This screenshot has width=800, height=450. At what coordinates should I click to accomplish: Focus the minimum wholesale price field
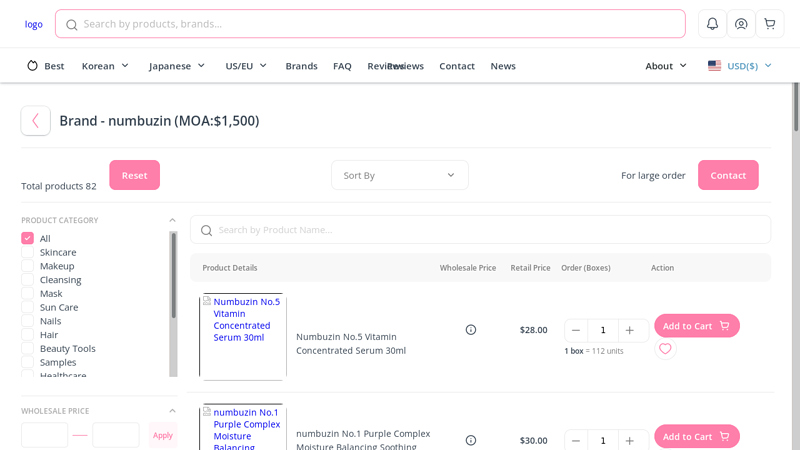click(x=44, y=435)
